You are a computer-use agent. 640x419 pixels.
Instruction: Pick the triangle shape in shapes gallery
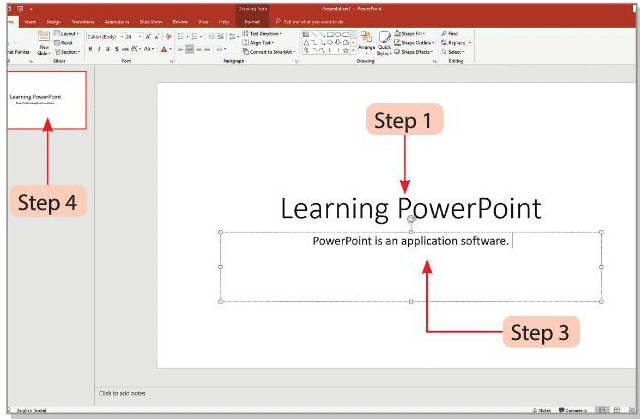pos(306,43)
